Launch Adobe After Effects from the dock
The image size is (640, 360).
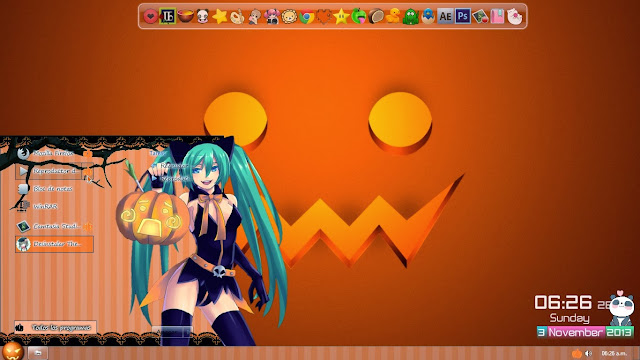(445, 17)
